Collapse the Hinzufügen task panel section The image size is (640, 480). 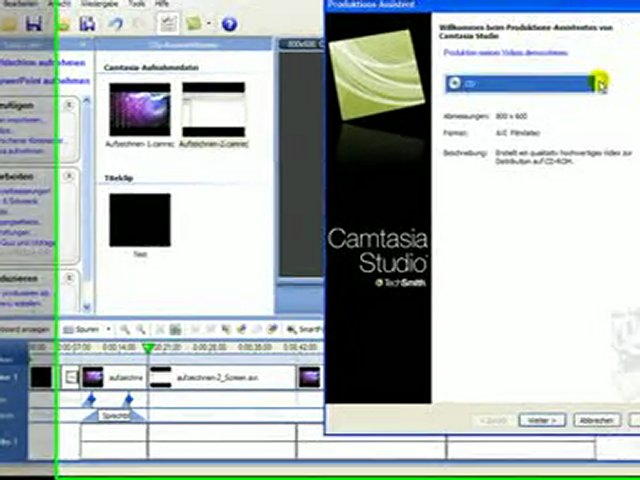[69, 103]
